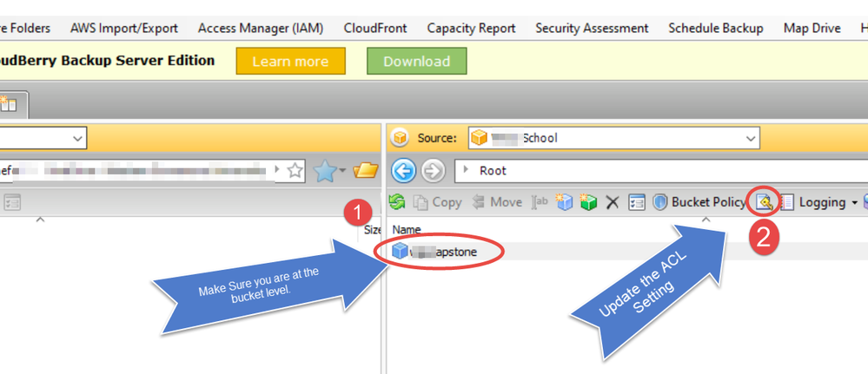This screenshot has height=374, width=868.
Task: Go forward with grey forward arrow
Action: click(433, 171)
